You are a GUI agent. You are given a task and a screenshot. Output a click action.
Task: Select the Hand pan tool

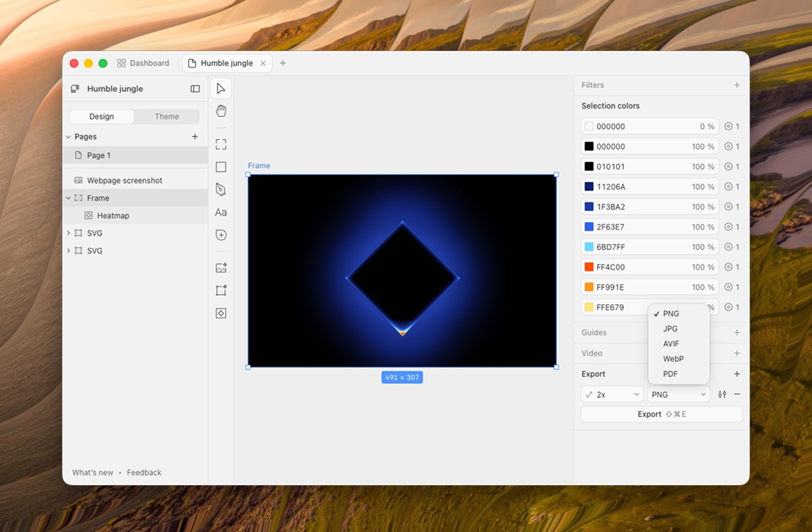(221, 111)
